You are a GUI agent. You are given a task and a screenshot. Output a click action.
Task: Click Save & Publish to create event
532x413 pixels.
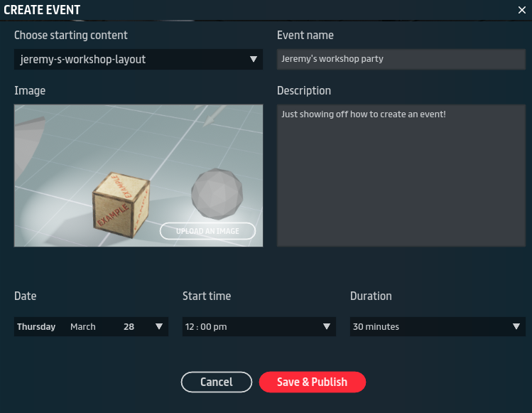312,382
